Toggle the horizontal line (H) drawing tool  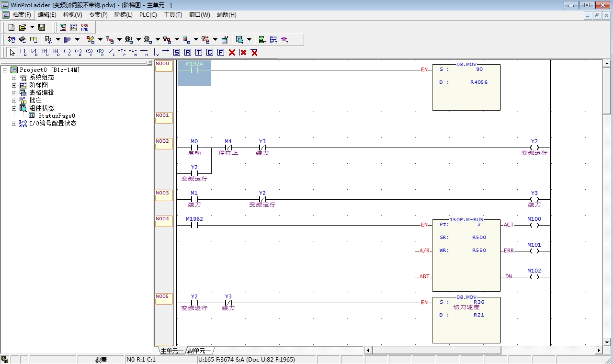point(144,52)
